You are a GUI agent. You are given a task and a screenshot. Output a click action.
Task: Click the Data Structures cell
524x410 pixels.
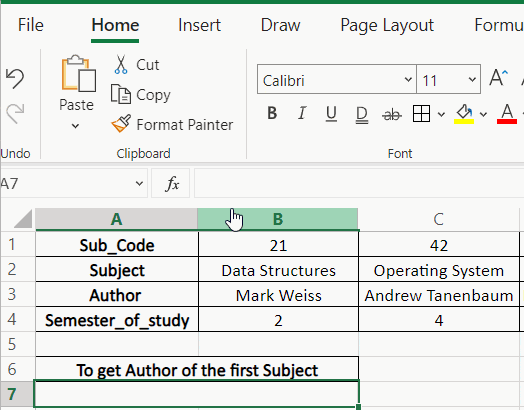tap(278, 269)
